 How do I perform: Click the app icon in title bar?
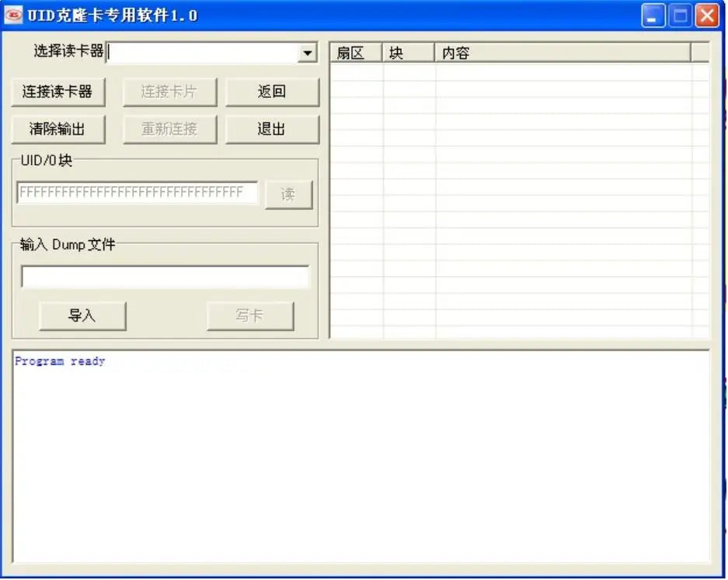coord(13,15)
